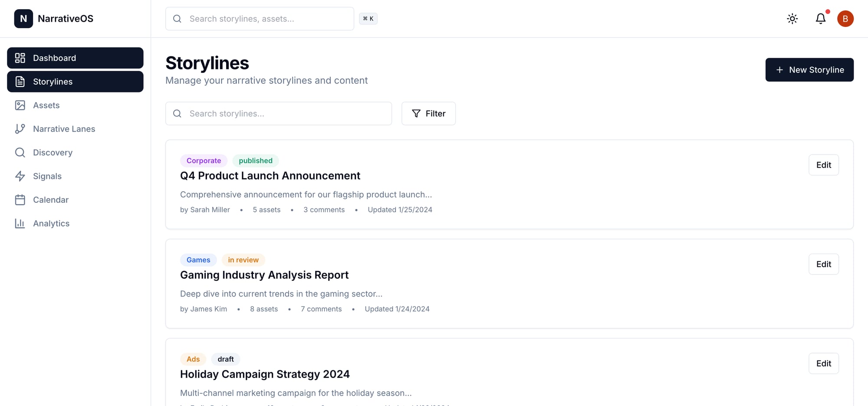Open Holiday Campaign Strategy 2024 title
The width and height of the screenshot is (868, 406).
point(265,374)
